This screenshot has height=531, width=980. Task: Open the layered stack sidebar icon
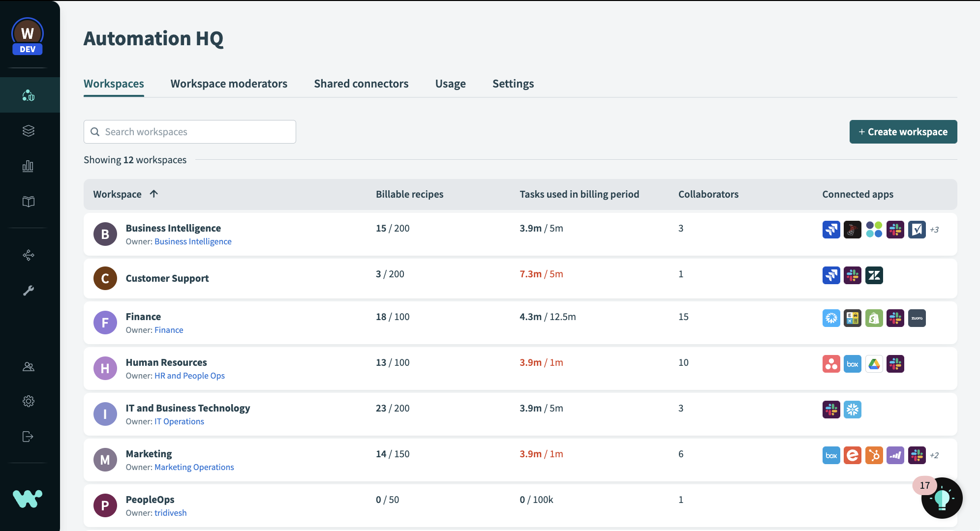click(x=29, y=131)
